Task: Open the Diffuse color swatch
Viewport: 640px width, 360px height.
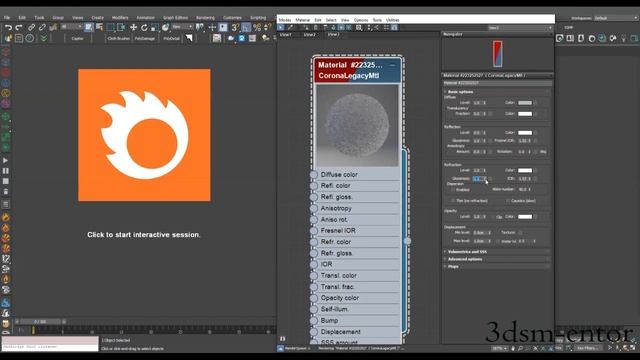Action: [525, 103]
